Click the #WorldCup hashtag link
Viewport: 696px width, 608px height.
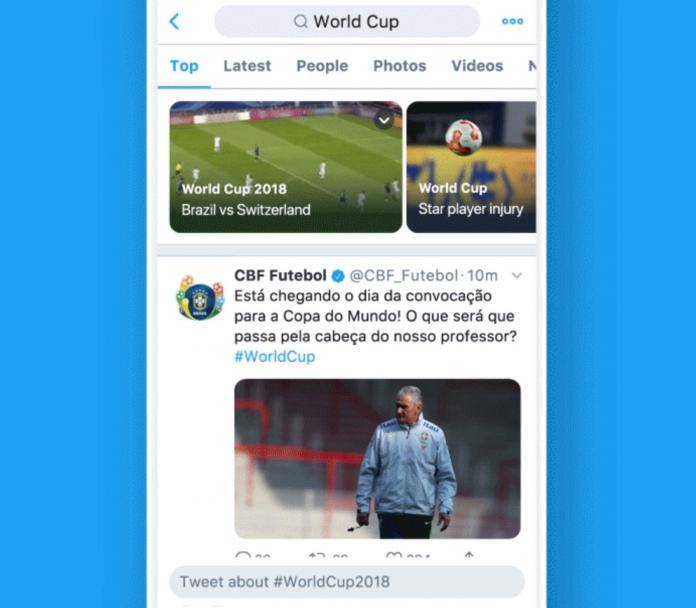click(x=275, y=356)
